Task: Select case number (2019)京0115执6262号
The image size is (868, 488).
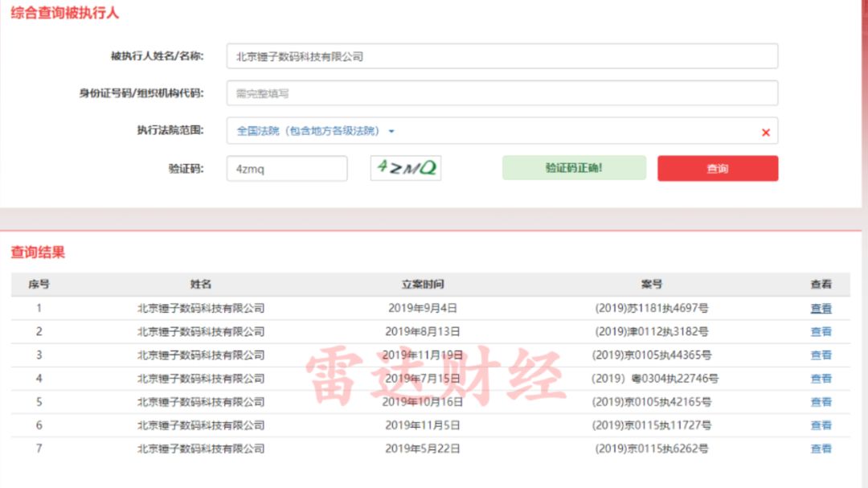Action: point(652,449)
